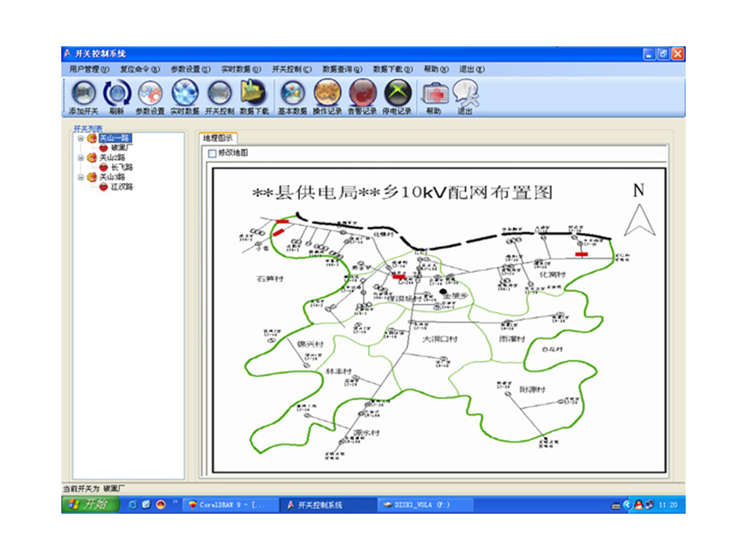Click the red icon beside 长飞路
Viewport: 747px width, 560px height.
103,167
